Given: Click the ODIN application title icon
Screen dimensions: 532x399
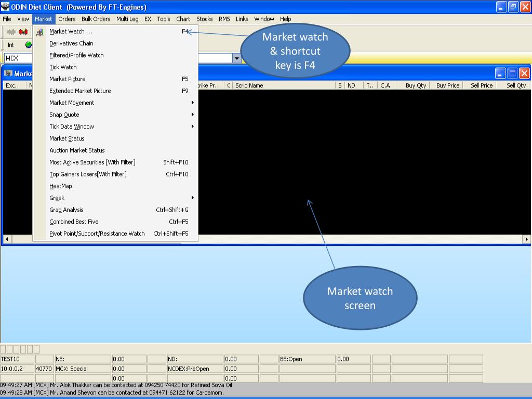Looking at the screenshot, I should [x=5, y=6].
